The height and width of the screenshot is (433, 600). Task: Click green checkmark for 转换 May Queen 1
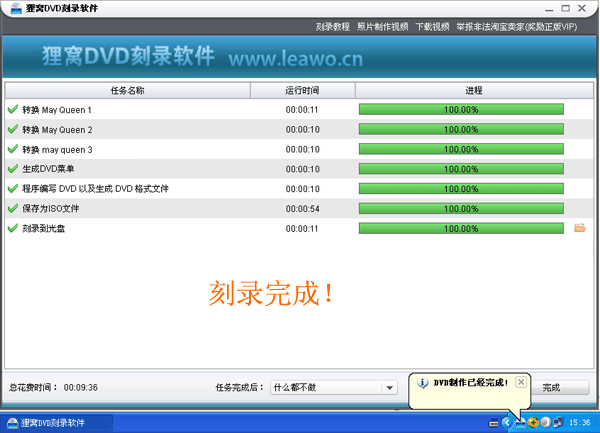[x=13, y=109]
